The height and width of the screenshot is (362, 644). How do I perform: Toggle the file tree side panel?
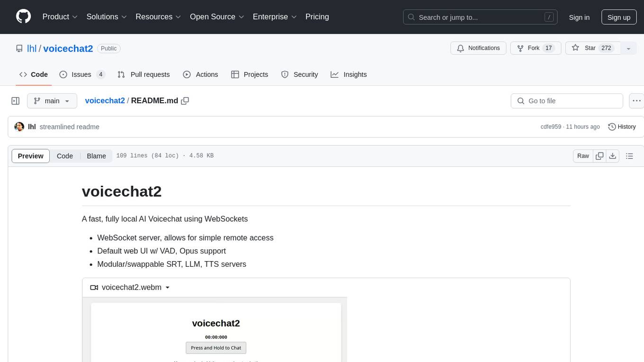16,101
